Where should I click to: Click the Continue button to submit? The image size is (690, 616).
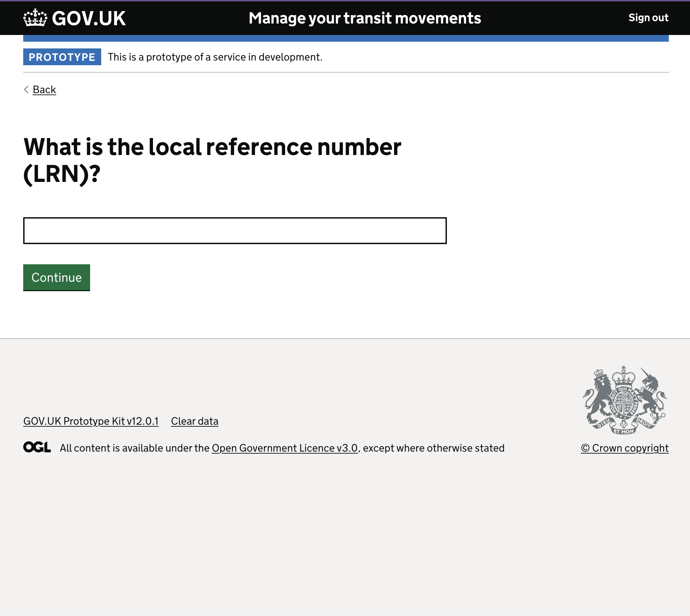[56, 277]
